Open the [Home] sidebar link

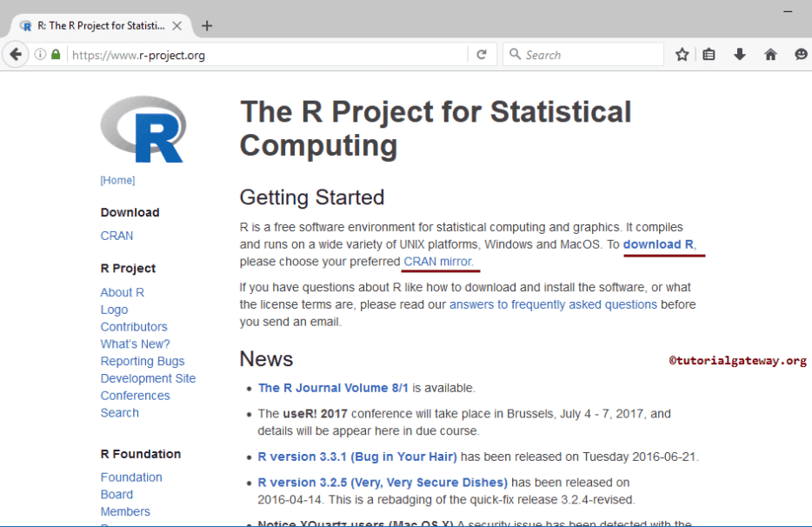(117, 180)
